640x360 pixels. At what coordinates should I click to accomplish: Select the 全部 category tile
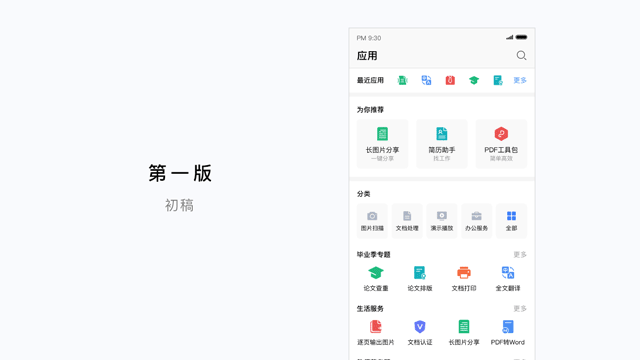point(511,221)
